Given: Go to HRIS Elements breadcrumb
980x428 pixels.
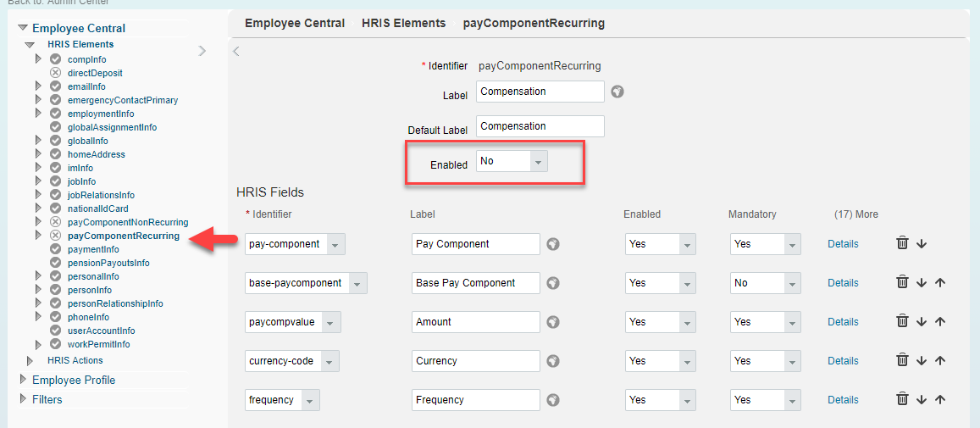Looking at the screenshot, I should (404, 23).
